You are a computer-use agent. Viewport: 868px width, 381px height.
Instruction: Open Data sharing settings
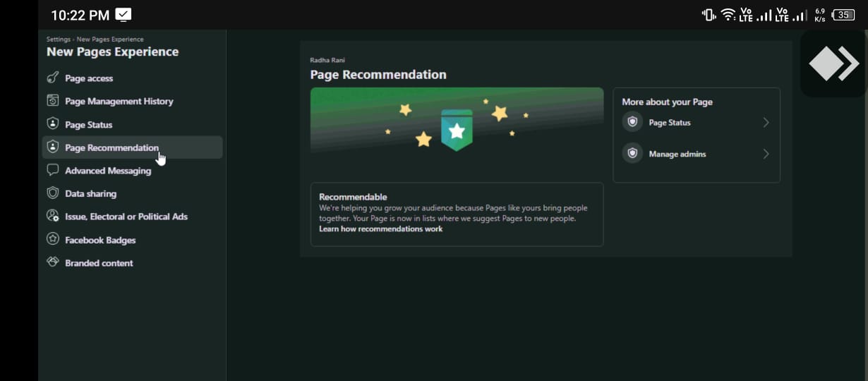tap(133, 193)
